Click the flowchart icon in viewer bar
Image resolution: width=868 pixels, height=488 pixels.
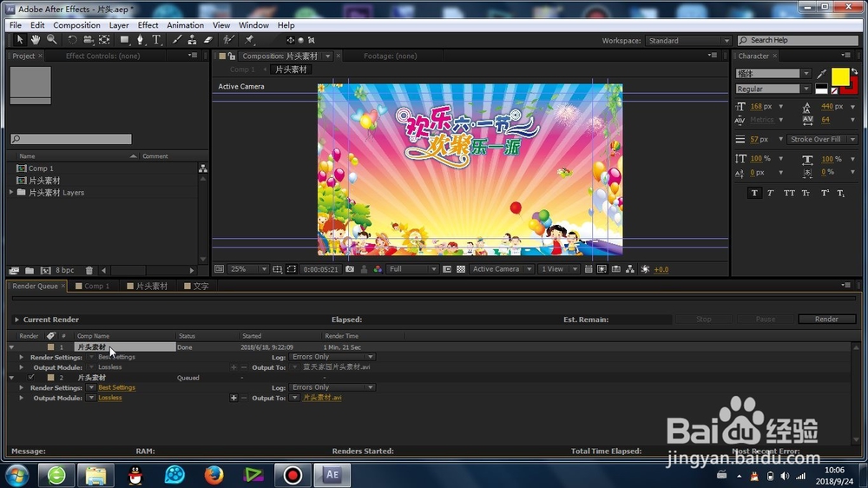(x=630, y=269)
